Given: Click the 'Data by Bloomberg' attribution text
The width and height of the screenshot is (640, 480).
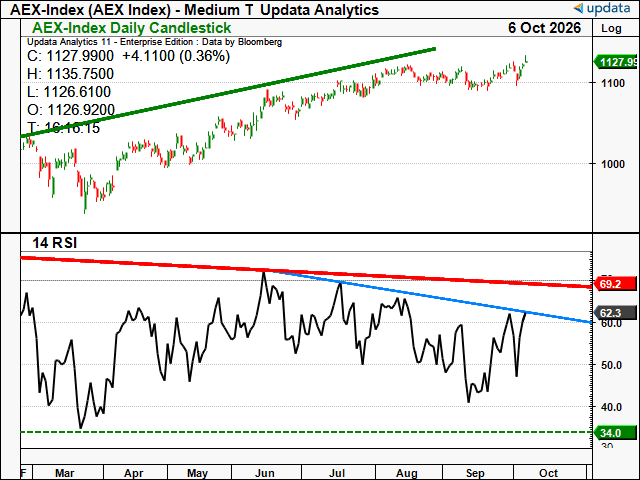Looking at the screenshot, I should coord(242,42).
